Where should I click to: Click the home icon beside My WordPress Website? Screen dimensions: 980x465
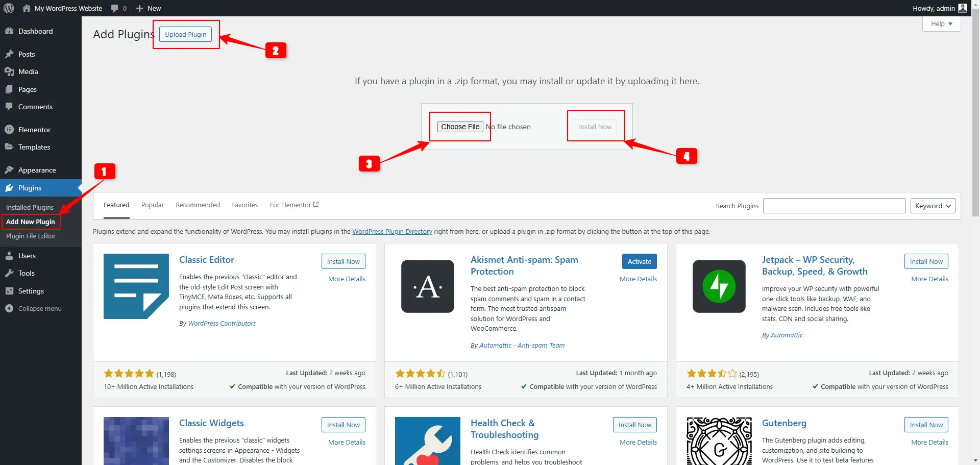[x=27, y=8]
